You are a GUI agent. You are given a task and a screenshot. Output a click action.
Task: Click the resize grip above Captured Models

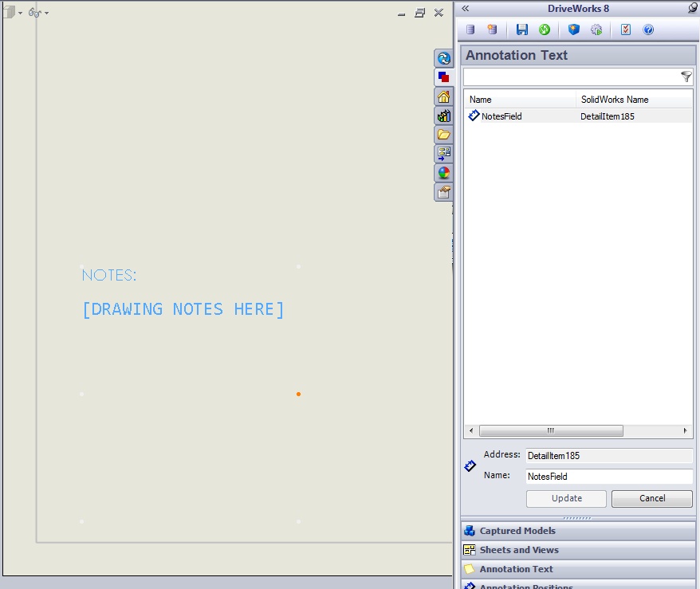click(x=577, y=518)
